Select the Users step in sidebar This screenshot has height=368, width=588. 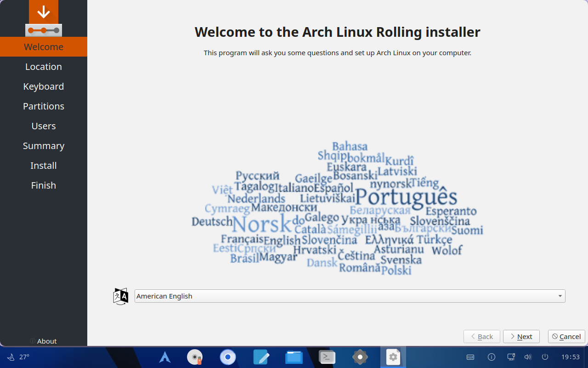point(44,126)
